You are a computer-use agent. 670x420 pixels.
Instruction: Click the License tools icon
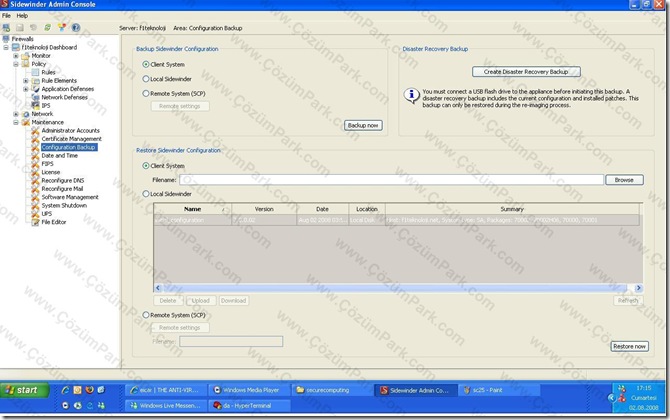coord(35,172)
